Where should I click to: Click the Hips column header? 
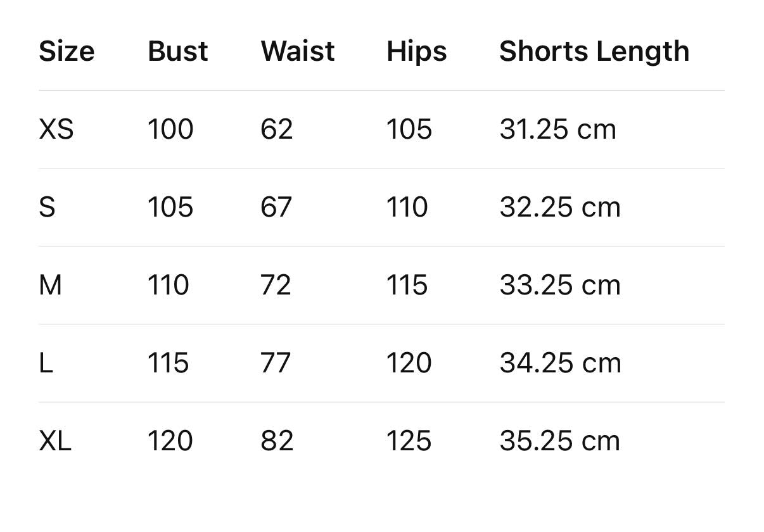coord(416,51)
